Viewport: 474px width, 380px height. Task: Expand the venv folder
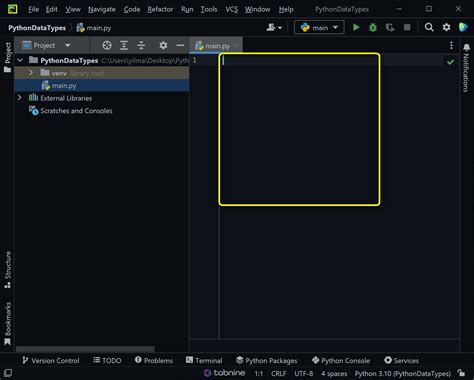click(31, 73)
